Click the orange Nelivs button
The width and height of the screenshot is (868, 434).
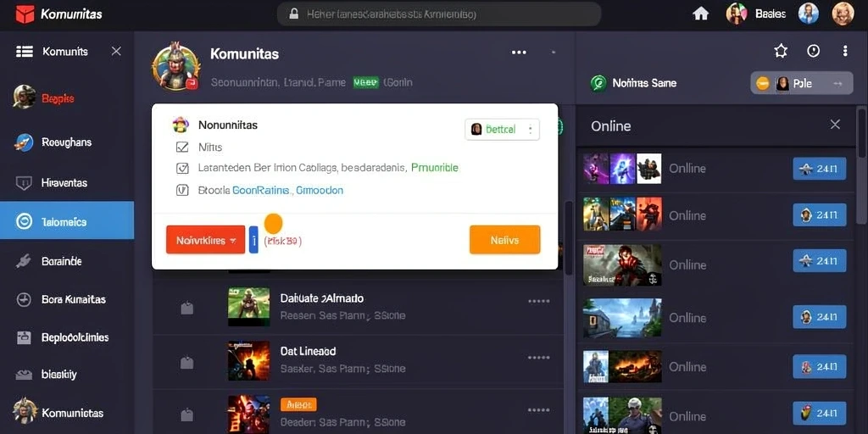click(505, 240)
